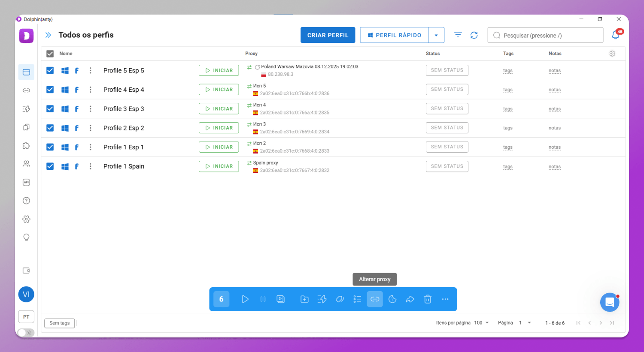Open the Página number dropdown
The image size is (644, 352).
pos(529,322)
